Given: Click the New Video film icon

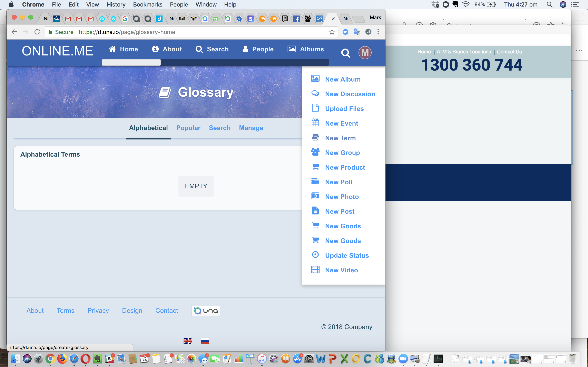Looking at the screenshot, I should pyautogui.click(x=315, y=270).
